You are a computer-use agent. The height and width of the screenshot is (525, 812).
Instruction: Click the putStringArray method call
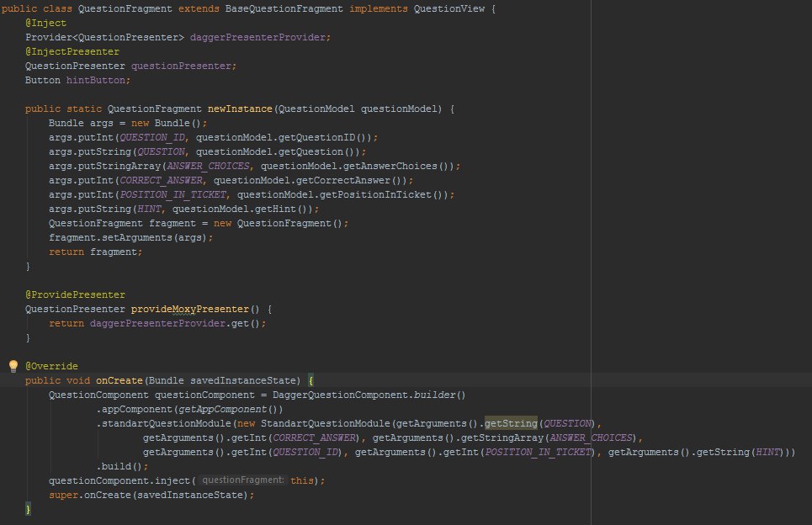coord(119,167)
